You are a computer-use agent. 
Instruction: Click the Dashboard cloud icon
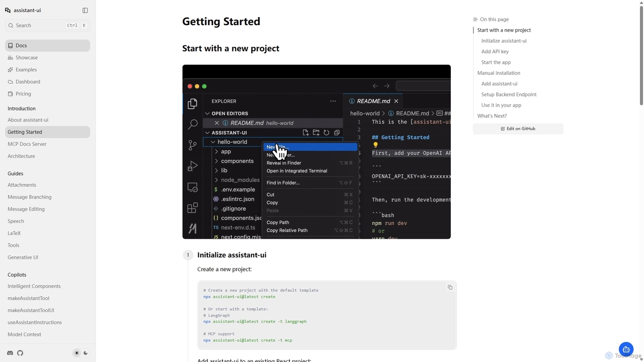tap(11, 81)
